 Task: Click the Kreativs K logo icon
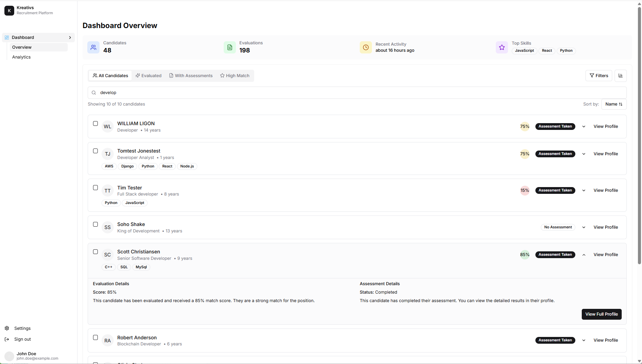pyautogui.click(x=9, y=10)
